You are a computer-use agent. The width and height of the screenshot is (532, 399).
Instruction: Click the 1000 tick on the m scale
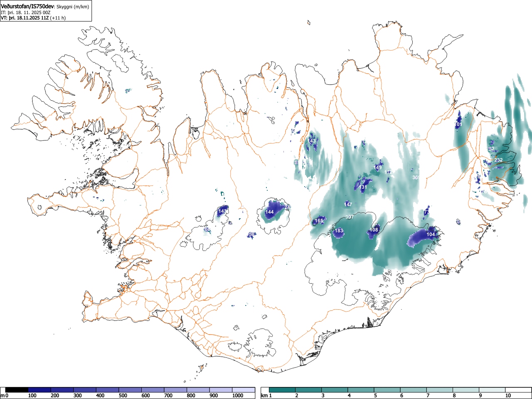pos(238,396)
